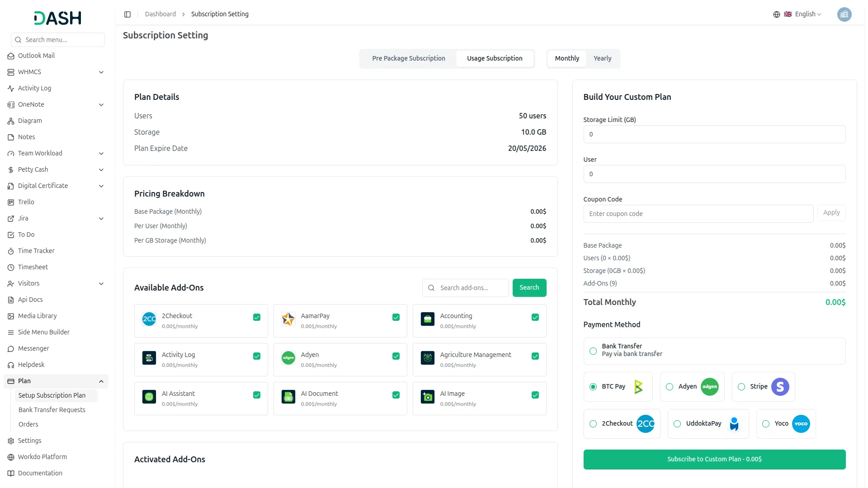The image size is (868, 488).
Task: Uncheck the Activity Log add-on checkbox
Action: point(257,356)
